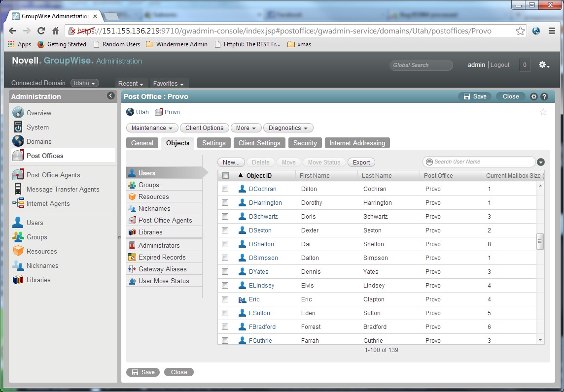Click the sidebar Resources box icon
Image resolution: width=564 pixels, height=392 pixels.
point(18,251)
